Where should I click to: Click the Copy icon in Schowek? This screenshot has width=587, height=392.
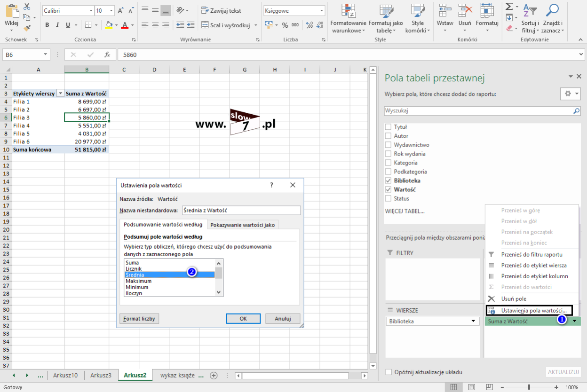pyautogui.click(x=26, y=17)
